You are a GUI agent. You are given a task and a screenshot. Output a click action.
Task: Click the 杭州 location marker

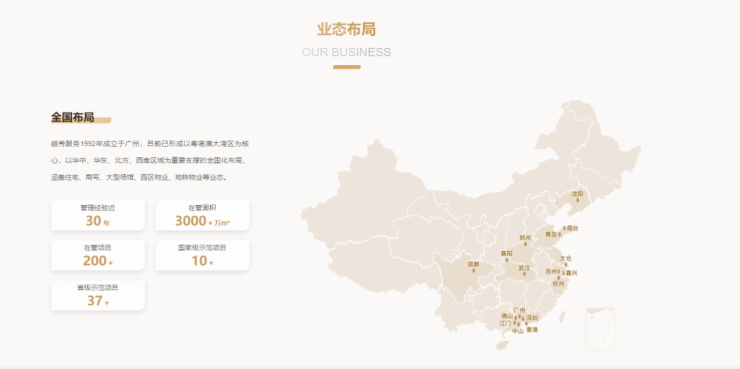(559, 277)
